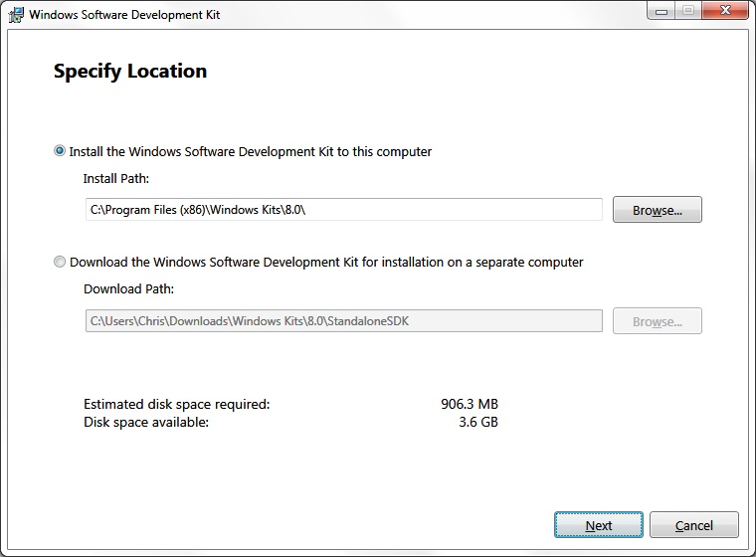Click the 'Windows Software Development Kit' window title text
The image size is (756, 557).
pos(124,15)
